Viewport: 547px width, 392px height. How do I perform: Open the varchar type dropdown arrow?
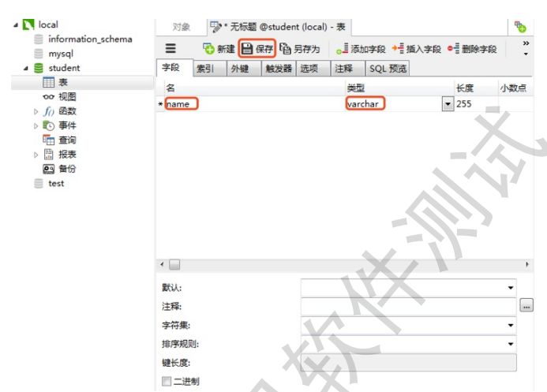click(x=448, y=104)
